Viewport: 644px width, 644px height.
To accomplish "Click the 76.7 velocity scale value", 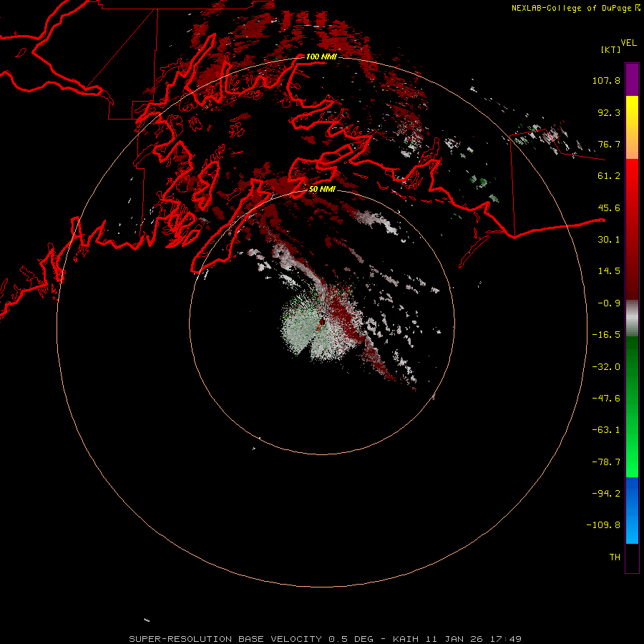I will (609, 144).
